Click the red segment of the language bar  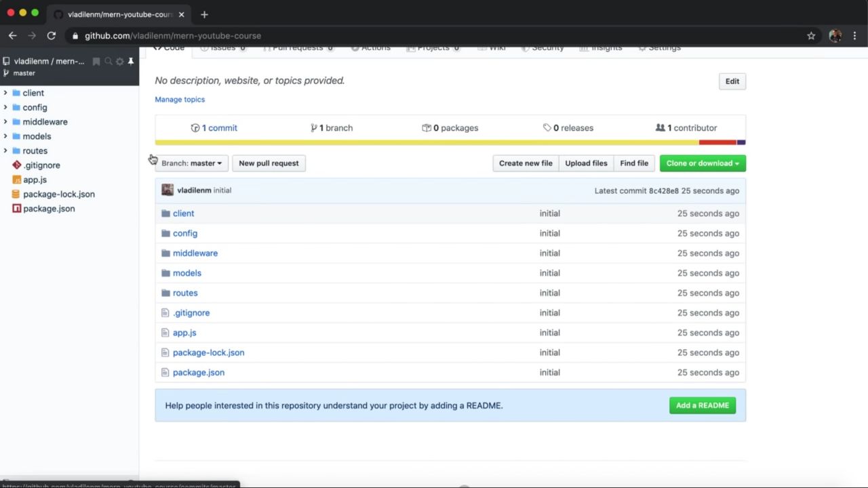[x=717, y=142]
